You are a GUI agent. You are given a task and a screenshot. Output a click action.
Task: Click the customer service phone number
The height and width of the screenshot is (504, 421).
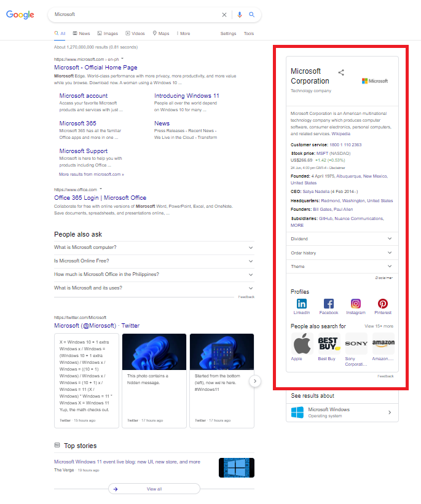pyautogui.click(x=345, y=145)
